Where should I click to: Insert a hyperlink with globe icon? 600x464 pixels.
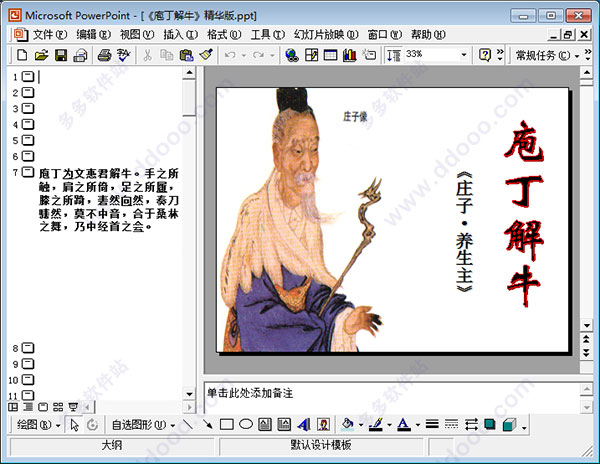tap(292, 55)
